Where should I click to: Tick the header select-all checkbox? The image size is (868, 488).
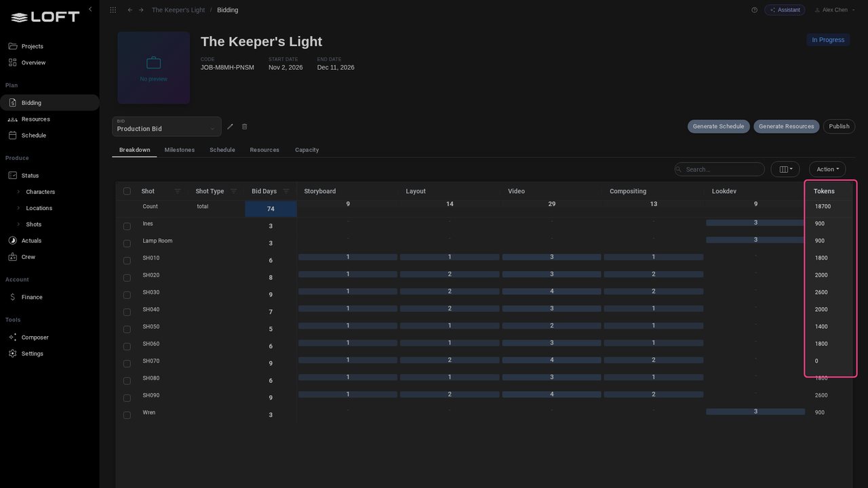(x=127, y=191)
